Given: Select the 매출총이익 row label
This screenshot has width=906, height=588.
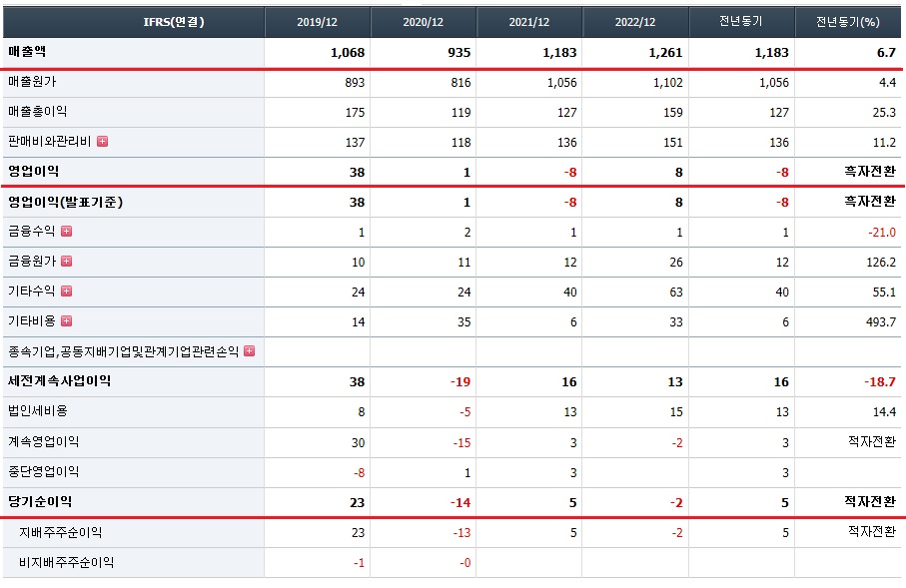Looking at the screenshot, I should coord(38,112).
